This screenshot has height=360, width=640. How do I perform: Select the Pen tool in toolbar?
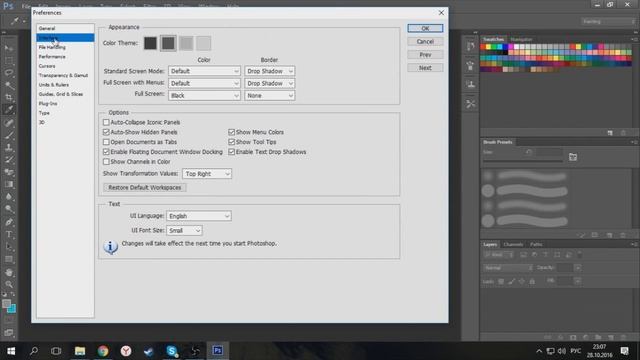(9, 222)
